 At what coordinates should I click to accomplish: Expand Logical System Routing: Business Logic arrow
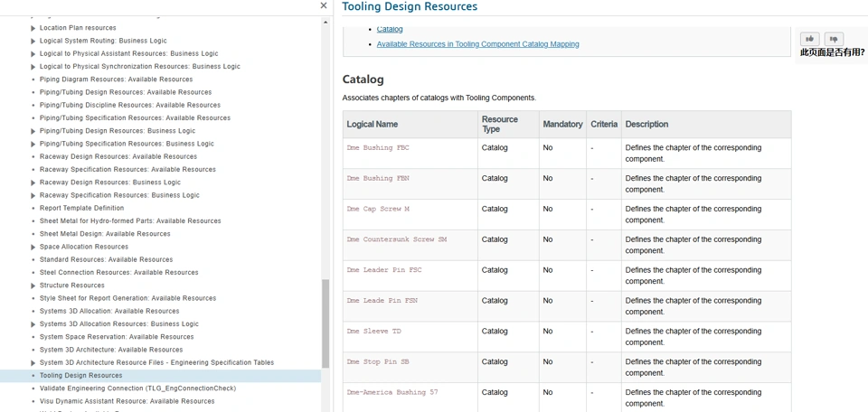[33, 41]
